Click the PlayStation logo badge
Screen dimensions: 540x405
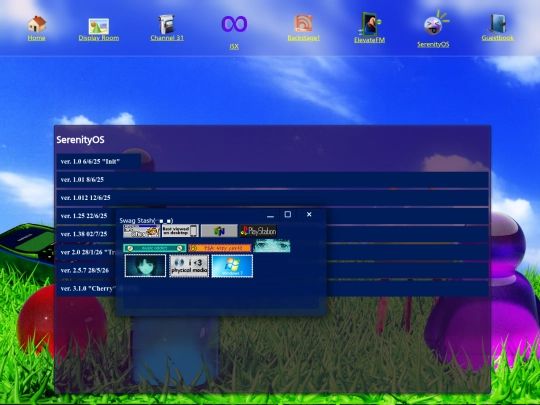(258, 231)
